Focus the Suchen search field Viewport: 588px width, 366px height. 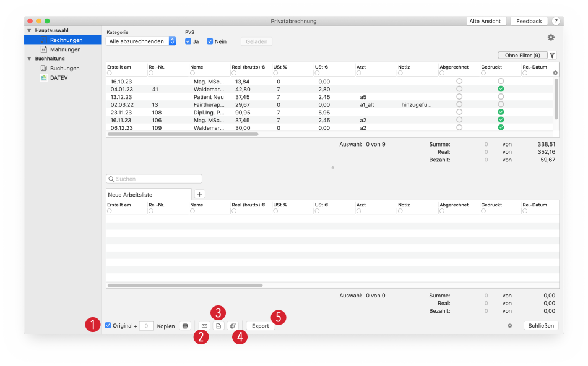[154, 179]
